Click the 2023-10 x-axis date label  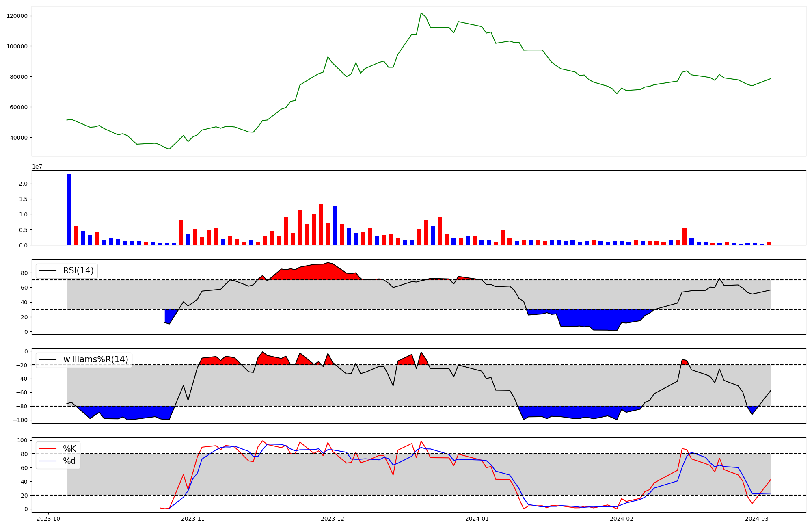point(48,519)
